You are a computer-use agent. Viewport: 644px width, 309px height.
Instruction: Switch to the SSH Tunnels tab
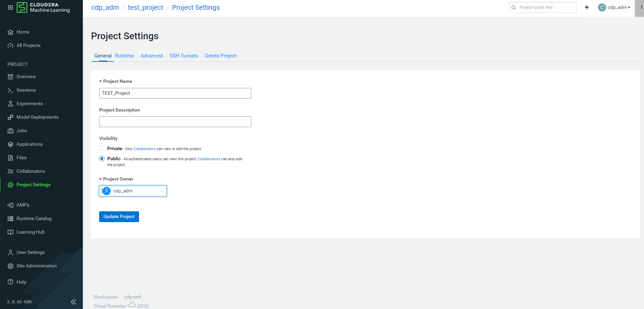pyautogui.click(x=184, y=55)
